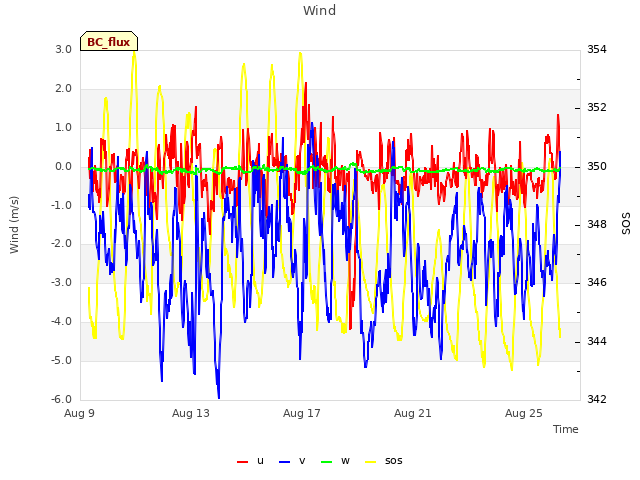
Task: Click the 'Aug 13' date tick label
Action: pos(191,413)
